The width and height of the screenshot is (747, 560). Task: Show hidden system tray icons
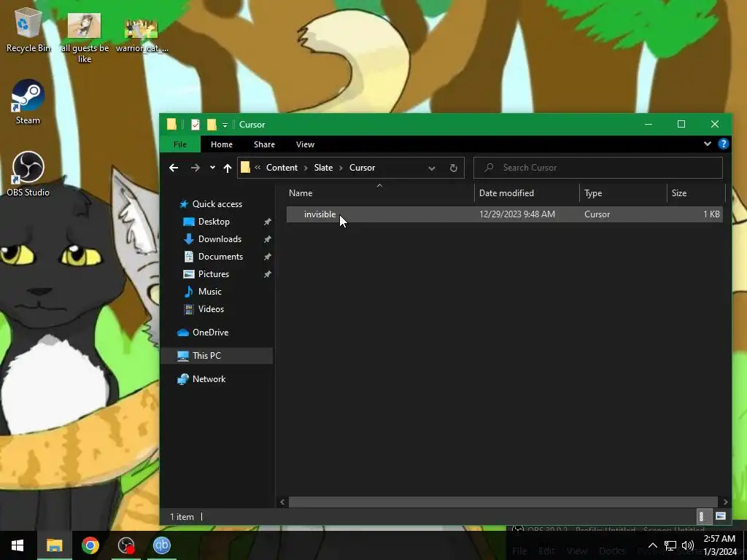[653, 545]
